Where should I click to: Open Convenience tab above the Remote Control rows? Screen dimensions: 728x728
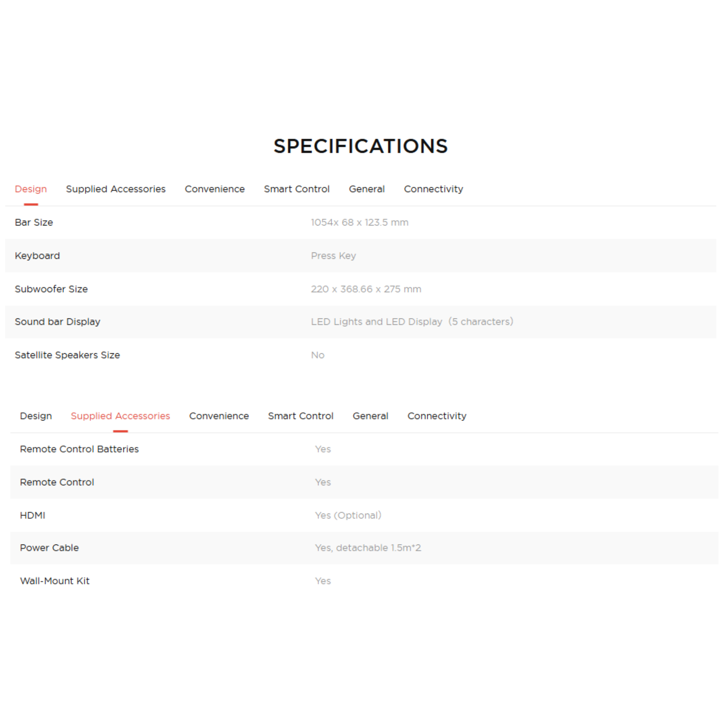click(x=219, y=416)
